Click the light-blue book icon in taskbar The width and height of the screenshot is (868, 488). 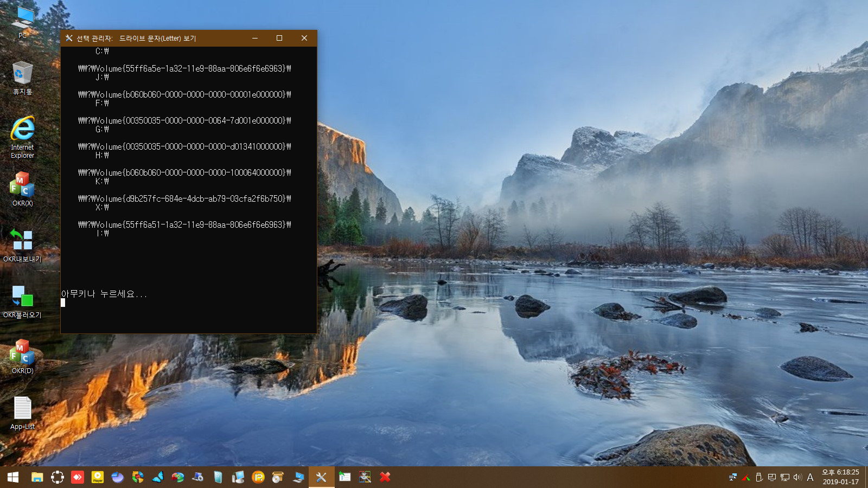(218, 477)
